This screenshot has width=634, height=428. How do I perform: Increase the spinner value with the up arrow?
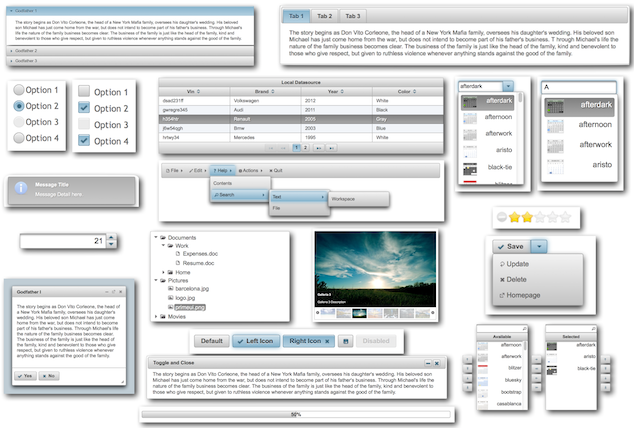click(111, 237)
